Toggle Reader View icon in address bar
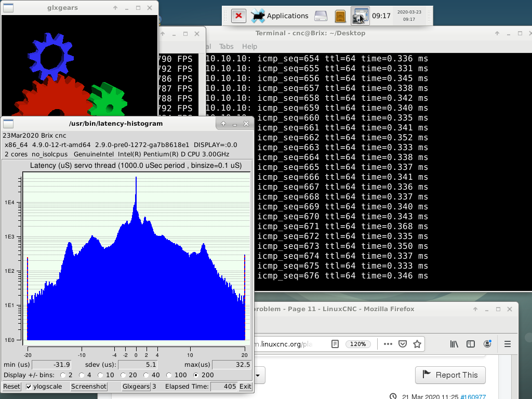The image size is (532, 399). [336, 344]
